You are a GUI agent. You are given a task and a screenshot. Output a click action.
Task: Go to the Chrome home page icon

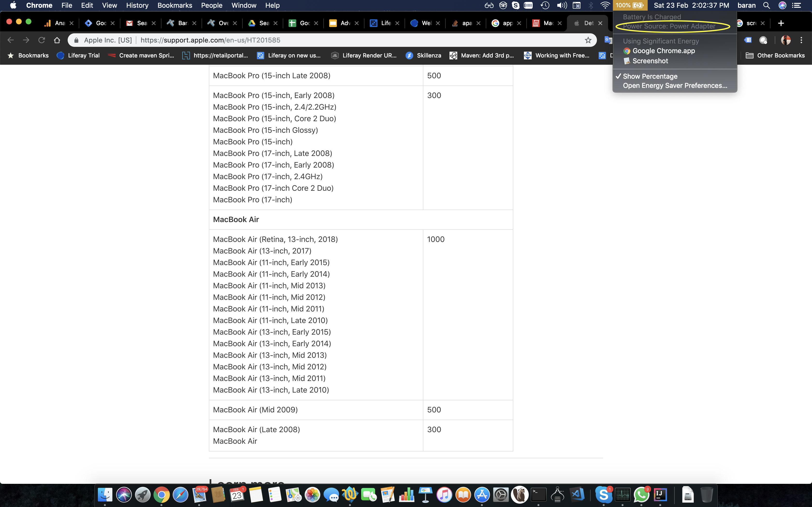coord(57,40)
